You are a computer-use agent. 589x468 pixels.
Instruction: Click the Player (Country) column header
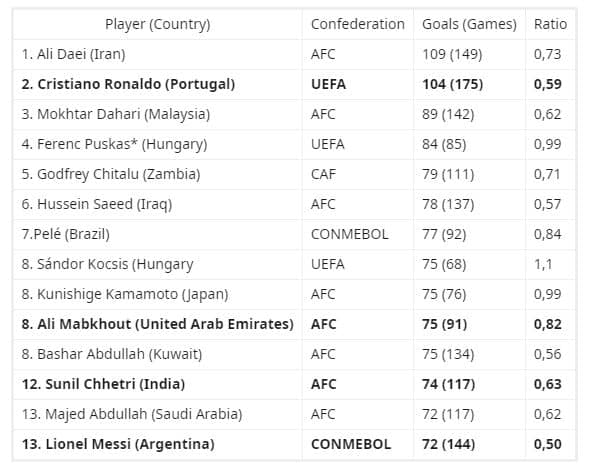tap(157, 24)
